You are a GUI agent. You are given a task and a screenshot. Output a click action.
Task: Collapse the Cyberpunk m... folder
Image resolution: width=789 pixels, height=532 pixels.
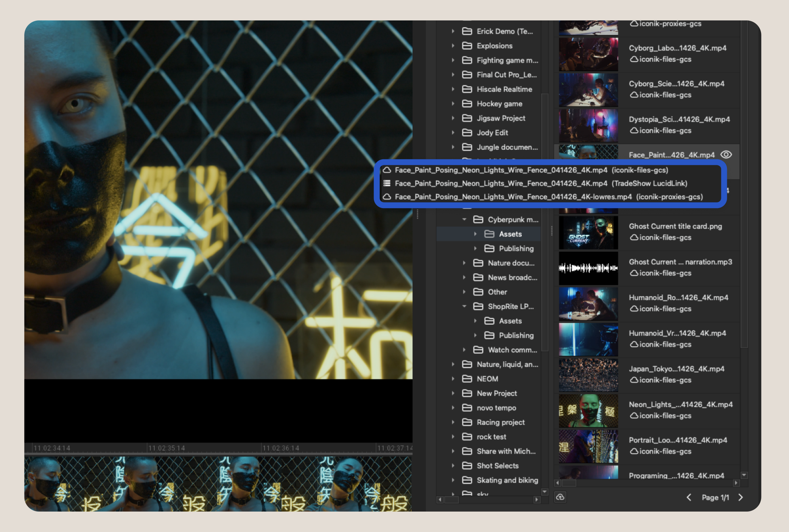coord(464,219)
